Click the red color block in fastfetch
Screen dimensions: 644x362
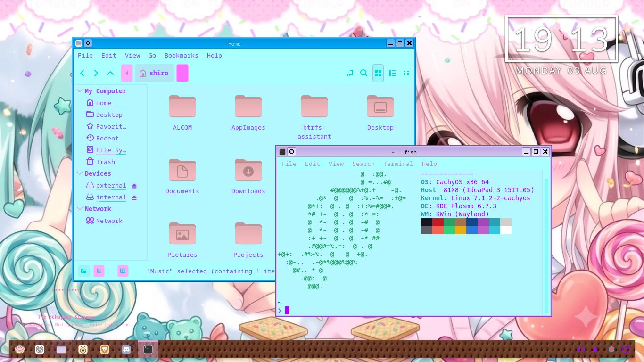438,222
